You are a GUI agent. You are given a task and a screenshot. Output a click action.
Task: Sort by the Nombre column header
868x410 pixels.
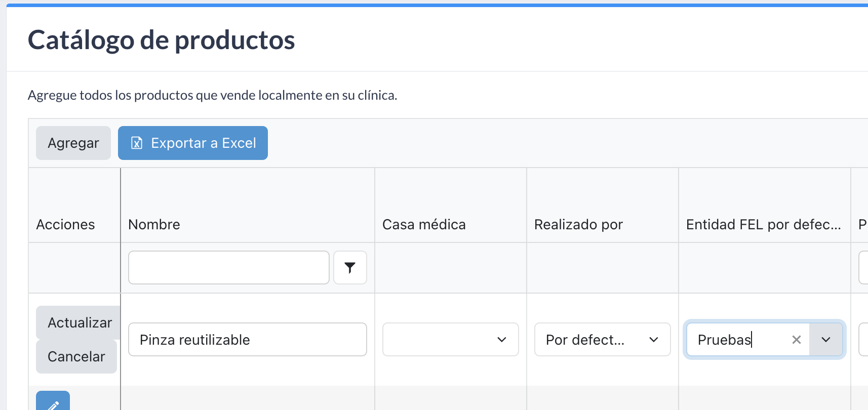pyautogui.click(x=154, y=224)
